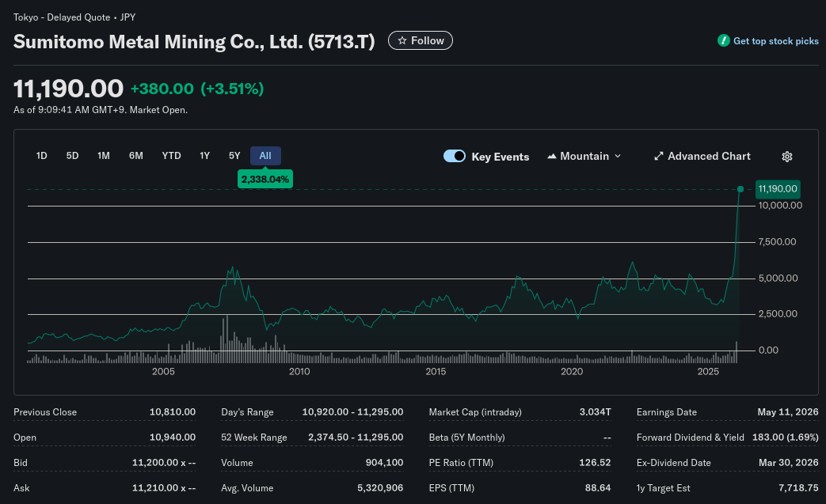Select the All time range tab
Image resolution: width=826 pixels, height=504 pixels.
(x=265, y=156)
